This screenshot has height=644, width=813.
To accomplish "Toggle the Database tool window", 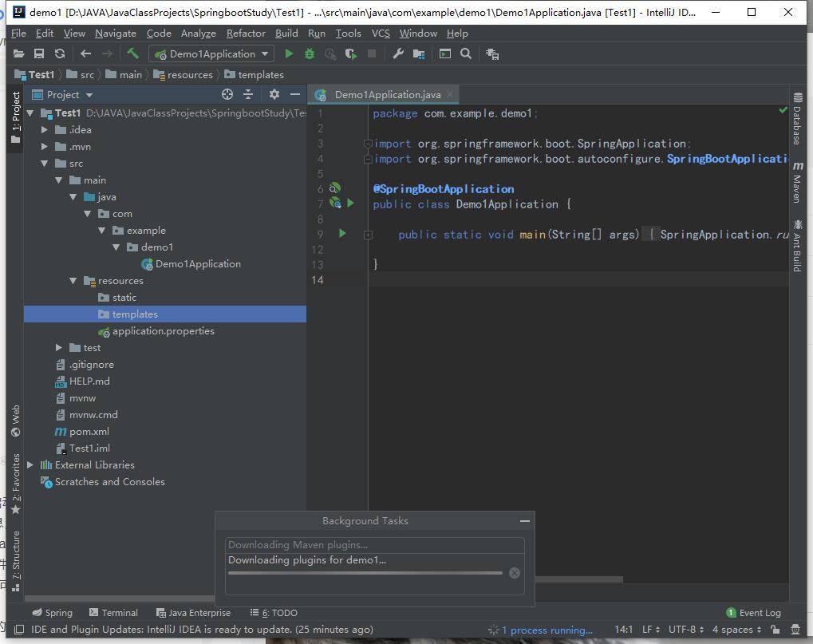I will pos(796,120).
